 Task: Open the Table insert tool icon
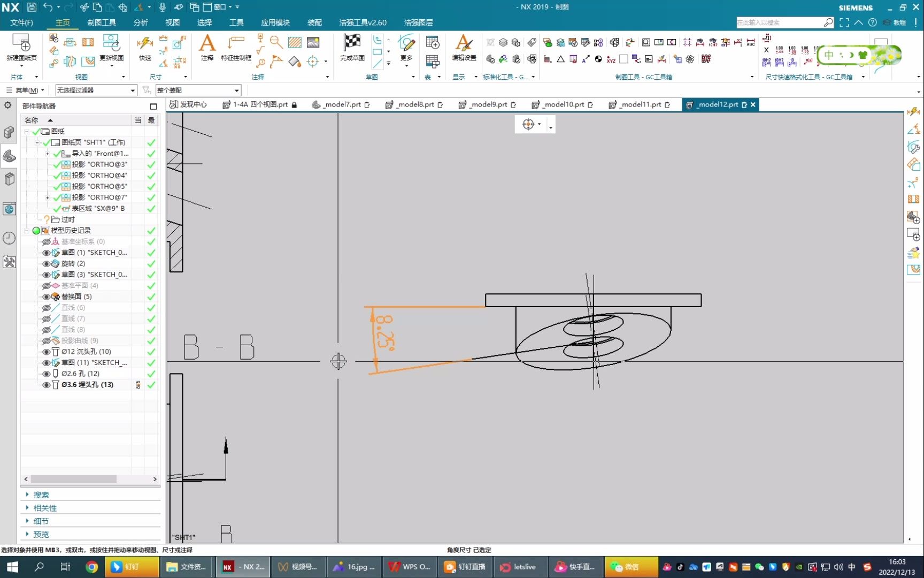(x=432, y=42)
